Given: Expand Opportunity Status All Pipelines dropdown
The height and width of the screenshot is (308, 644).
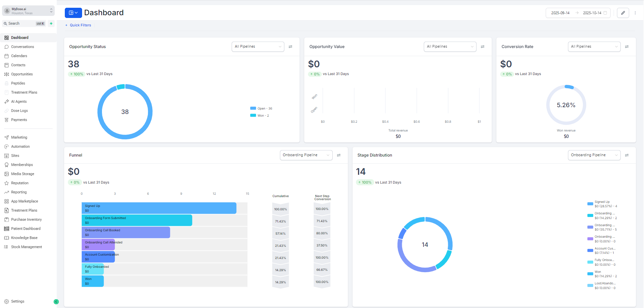Looking at the screenshot, I should pos(258,47).
